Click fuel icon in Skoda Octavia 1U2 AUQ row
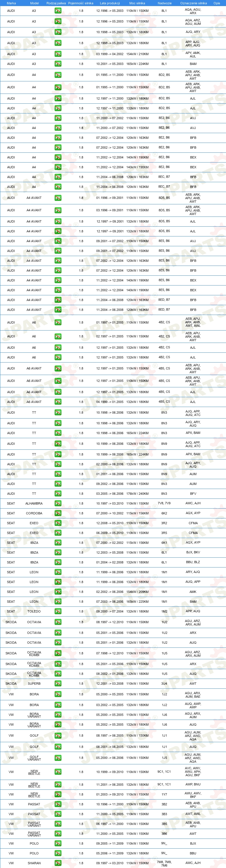The width and height of the screenshot is (226, 868). pyautogui.click(x=58, y=643)
